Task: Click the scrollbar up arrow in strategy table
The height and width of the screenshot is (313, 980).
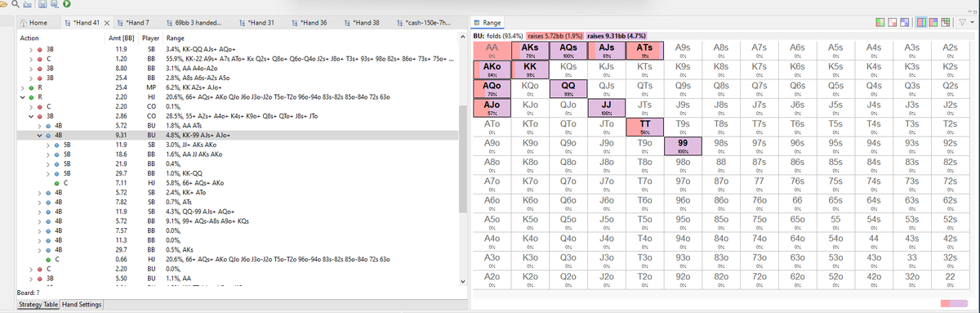Action: tap(464, 38)
